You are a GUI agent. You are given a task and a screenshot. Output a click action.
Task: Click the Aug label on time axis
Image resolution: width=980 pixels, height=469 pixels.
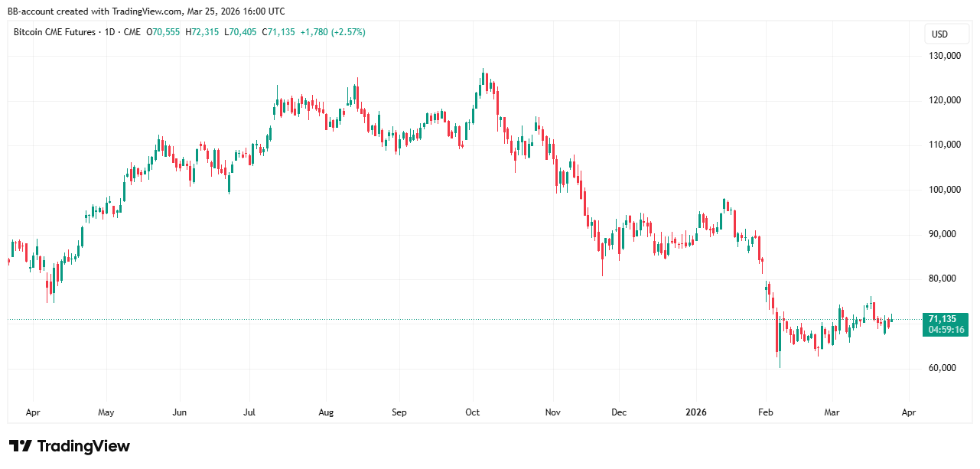(325, 412)
